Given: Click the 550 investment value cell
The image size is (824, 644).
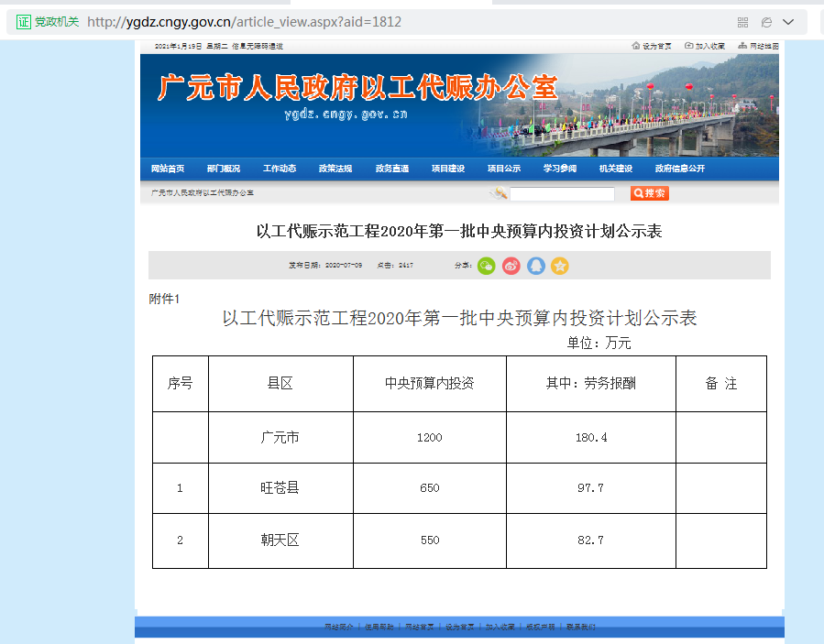Looking at the screenshot, I should [430, 540].
